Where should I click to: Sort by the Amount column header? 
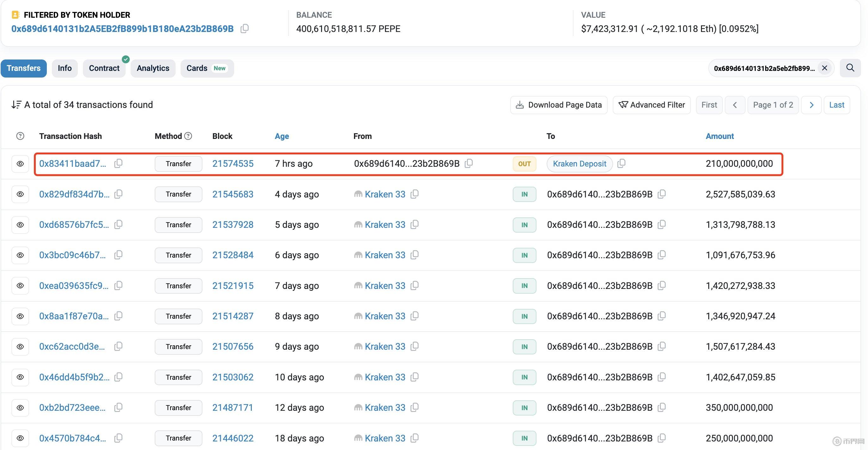(719, 136)
